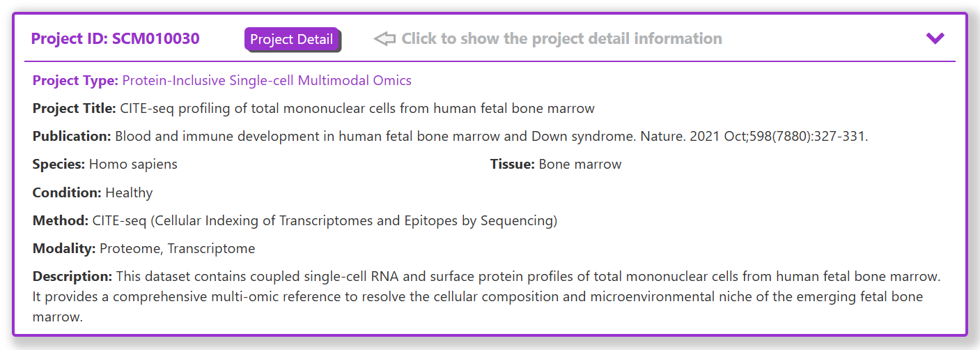
Task: Click the Condition field label
Action: [67, 192]
